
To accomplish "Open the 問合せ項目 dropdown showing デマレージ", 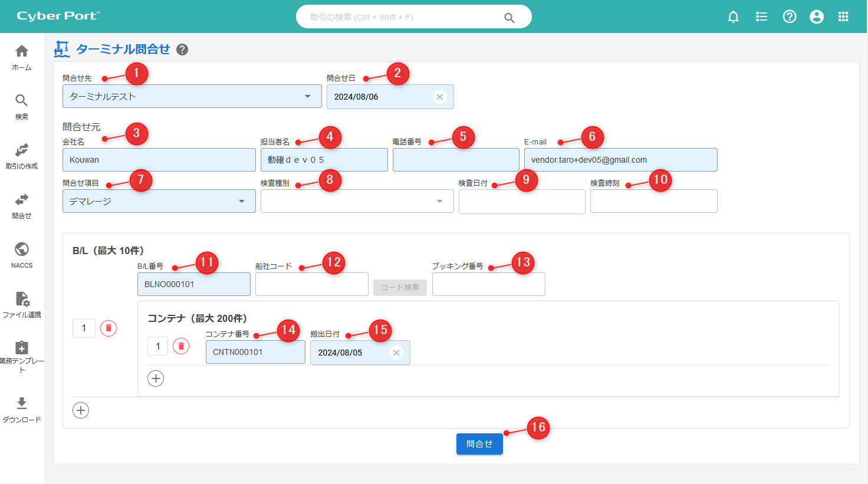I will 242,202.
